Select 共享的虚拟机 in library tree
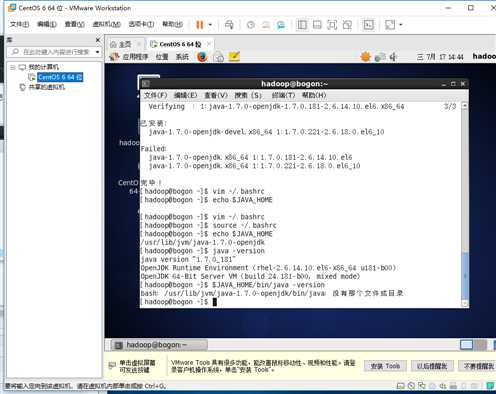 tap(47, 87)
